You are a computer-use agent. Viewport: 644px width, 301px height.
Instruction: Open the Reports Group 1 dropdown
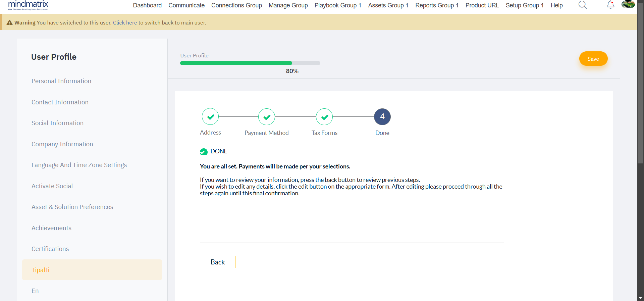click(437, 5)
